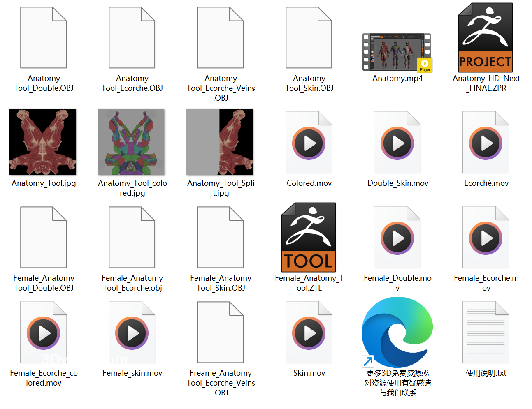Select the Anatomy_Tool_colored.jpg thumbnail
The height and width of the screenshot is (409, 532).
131,142
